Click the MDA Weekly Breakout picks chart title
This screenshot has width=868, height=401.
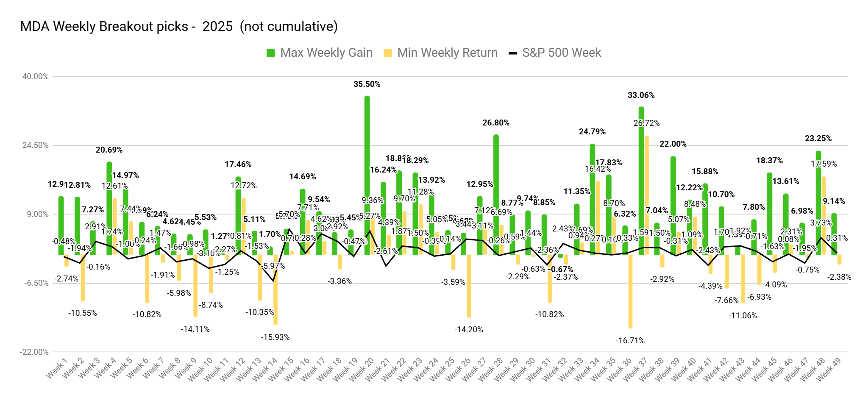(x=179, y=26)
